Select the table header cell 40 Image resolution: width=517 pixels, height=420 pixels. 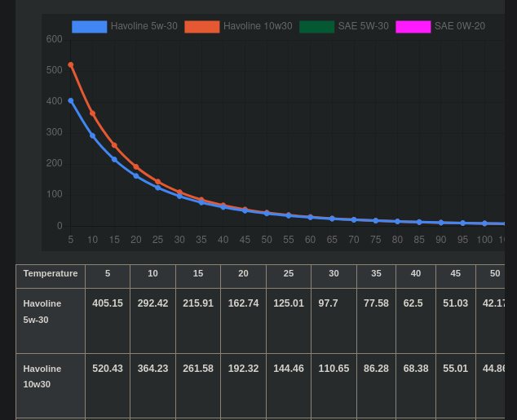[x=416, y=276]
